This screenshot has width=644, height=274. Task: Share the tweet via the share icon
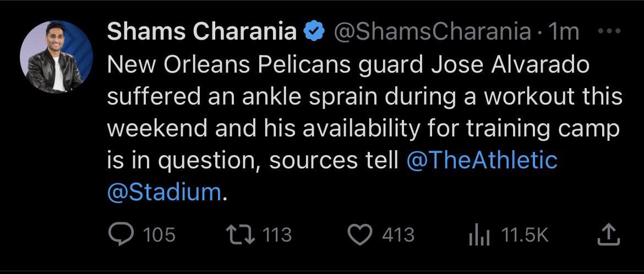[608, 235]
